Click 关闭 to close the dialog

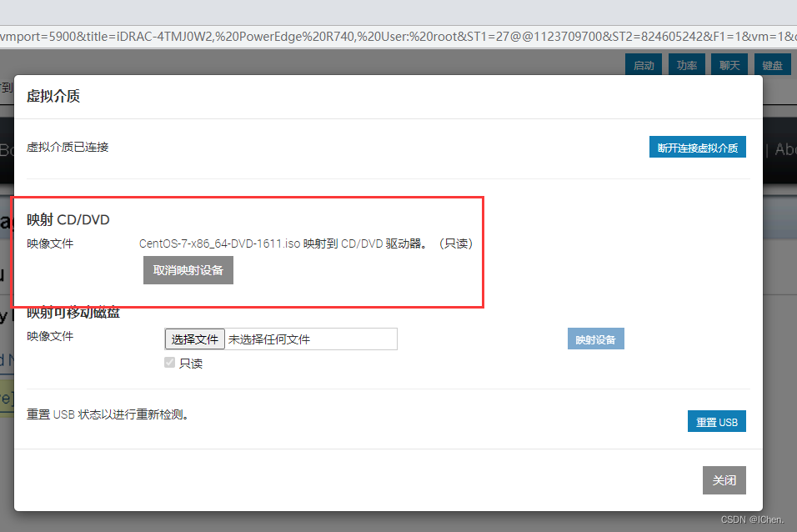pyautogui.click(x=724, y=479)
